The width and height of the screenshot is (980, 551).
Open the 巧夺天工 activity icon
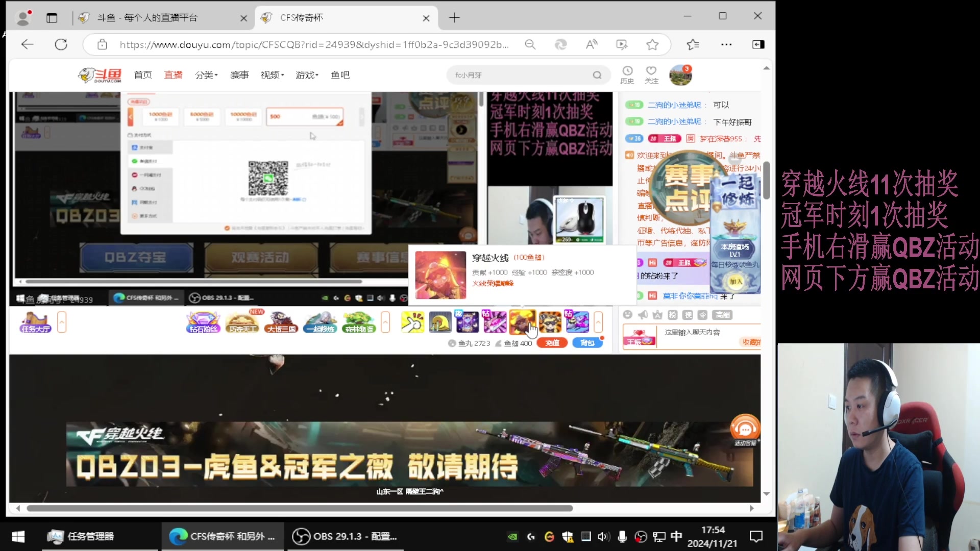click(x=242, y=322)
